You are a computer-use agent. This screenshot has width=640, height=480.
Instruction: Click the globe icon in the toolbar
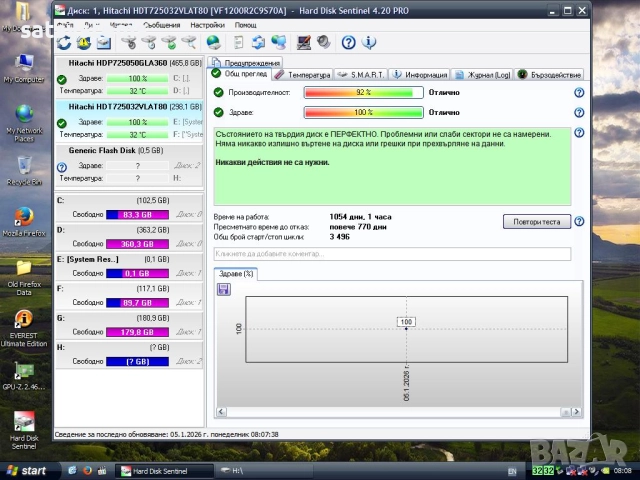[x=213, y=42]
